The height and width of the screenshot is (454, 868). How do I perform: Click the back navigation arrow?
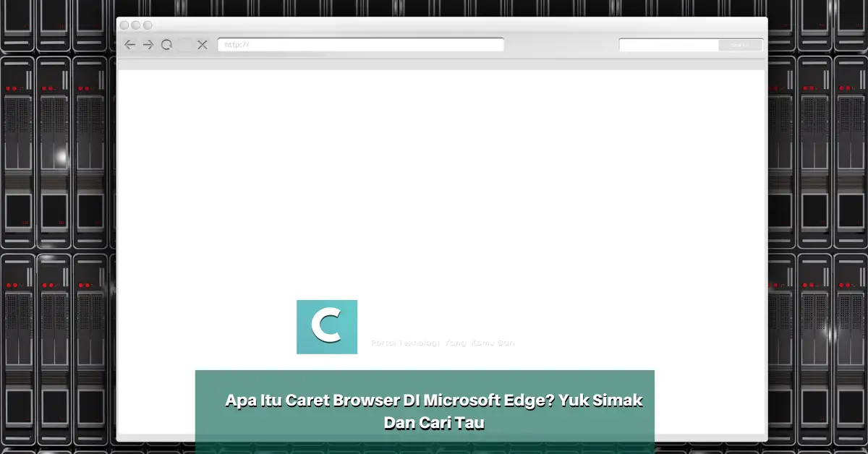point(129,44)
